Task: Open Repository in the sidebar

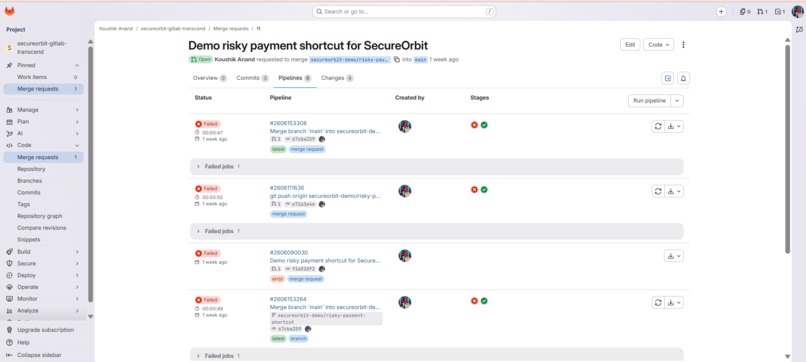Action: [31, 169]
